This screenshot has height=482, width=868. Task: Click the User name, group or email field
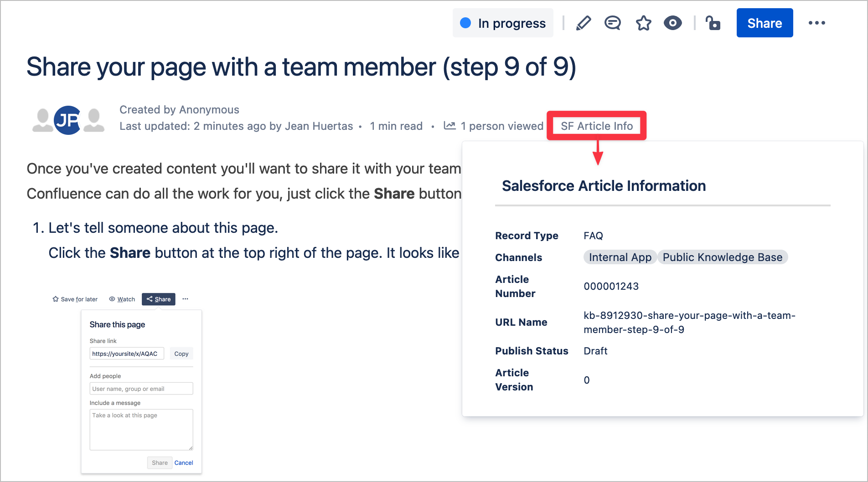pos(141,389)
